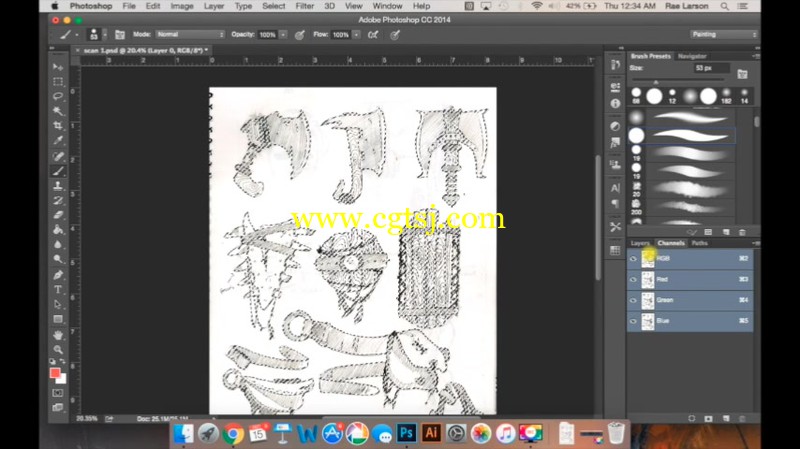800x449 pixels.
Task: Select the Dodge tool
Action: 58,259
